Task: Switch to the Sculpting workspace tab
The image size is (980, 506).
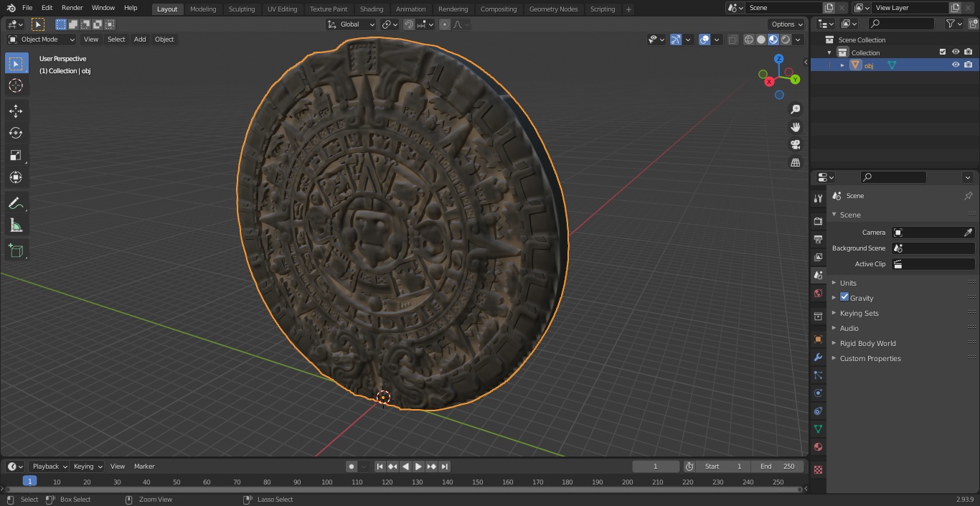Action: (x=242, y=9)
